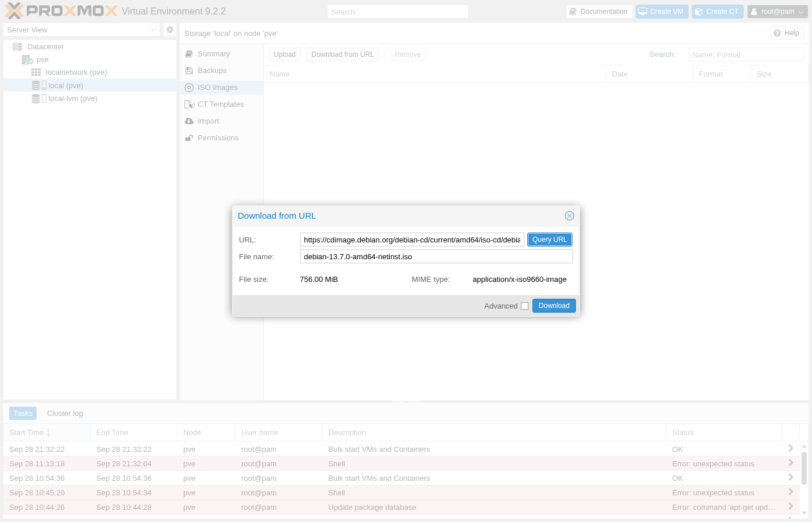Focus the Name, Format search field

tap(746, 55)
